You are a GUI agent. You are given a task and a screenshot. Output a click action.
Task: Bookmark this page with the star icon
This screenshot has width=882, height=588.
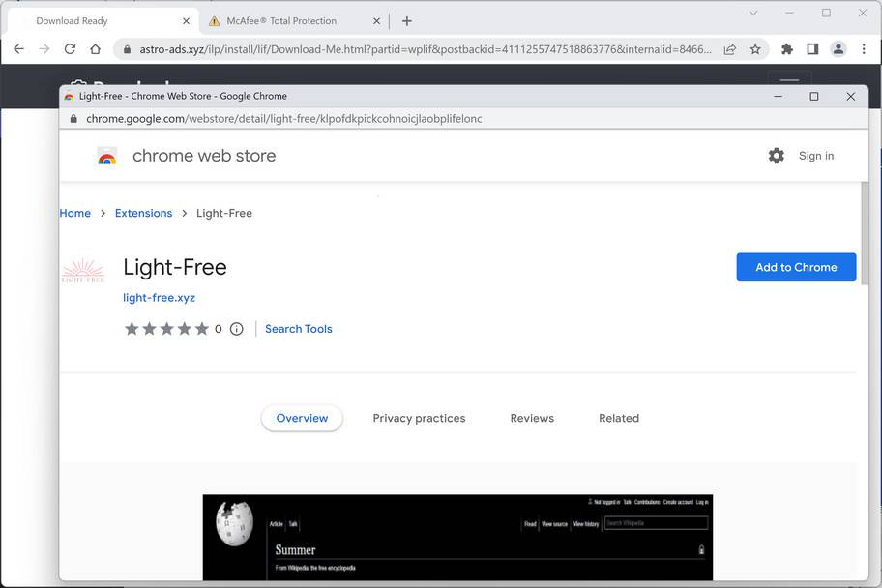[x=755, y=49]
